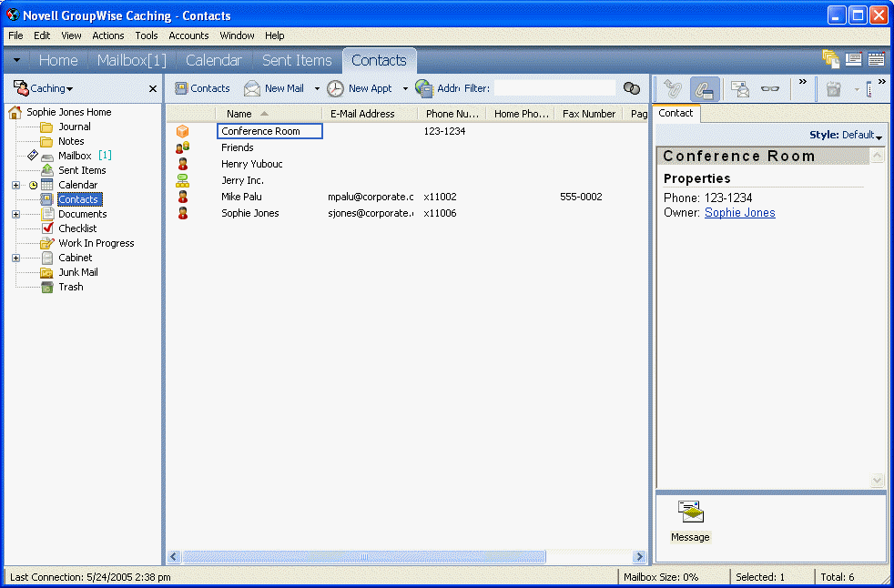Select the Notes folder
The width and height of the screenshot is (894, 588).
tap(71, 141)
